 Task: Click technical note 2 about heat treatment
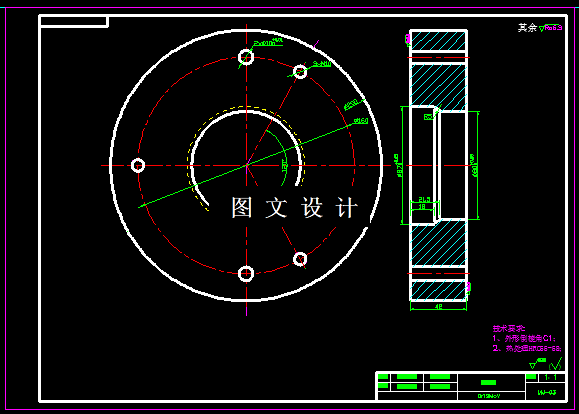pos(527,348)
